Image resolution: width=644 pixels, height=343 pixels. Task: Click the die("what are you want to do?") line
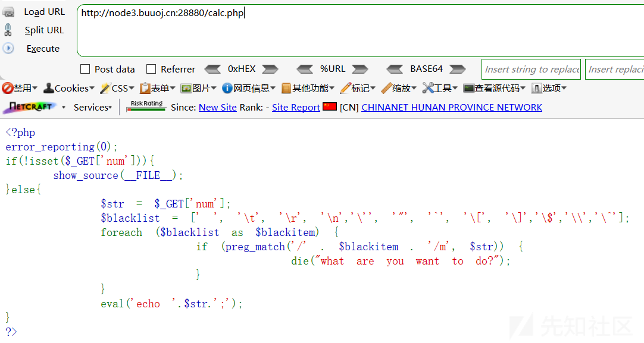pyautogui.click(x=401, y=261)
